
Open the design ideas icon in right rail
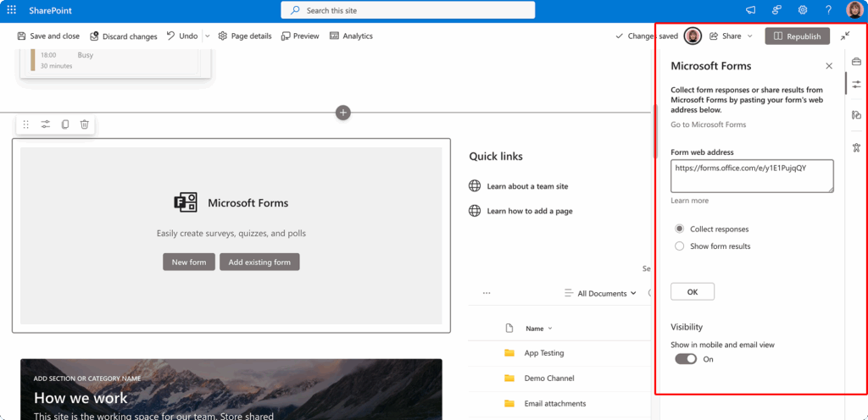[856, 115]
